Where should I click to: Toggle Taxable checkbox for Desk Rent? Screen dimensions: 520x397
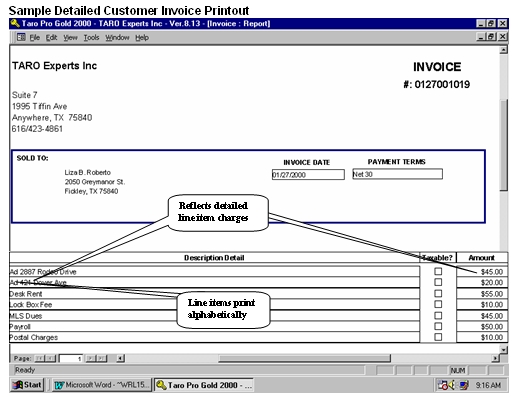click(438, 293)
